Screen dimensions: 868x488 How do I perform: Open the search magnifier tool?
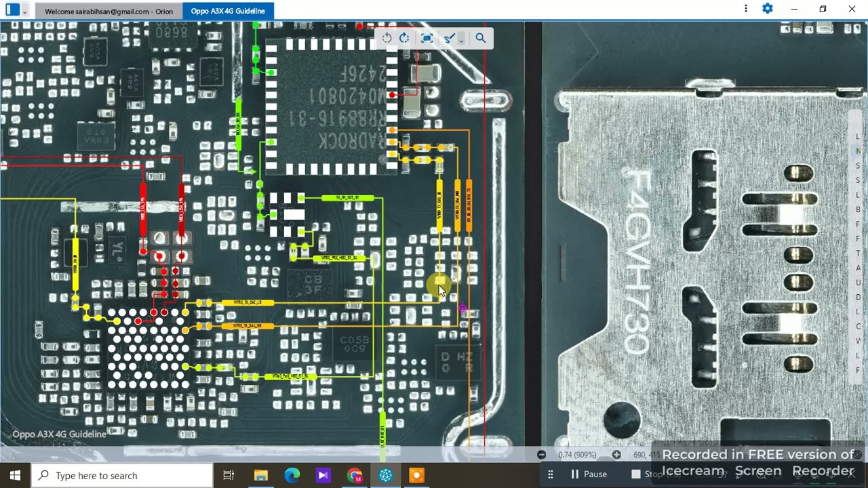pos(481,38)
